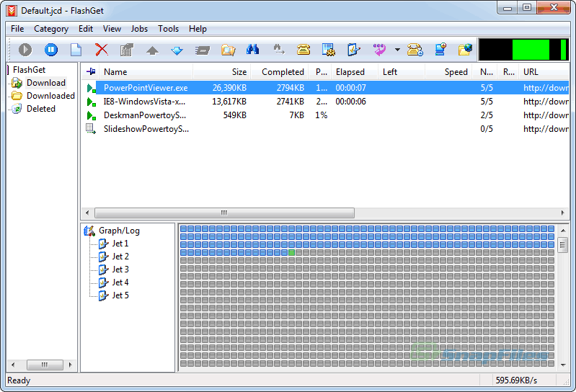Click left arrow of download list scrollbar
The height and width of the screenshot is (392, 576).
point(87,213)
